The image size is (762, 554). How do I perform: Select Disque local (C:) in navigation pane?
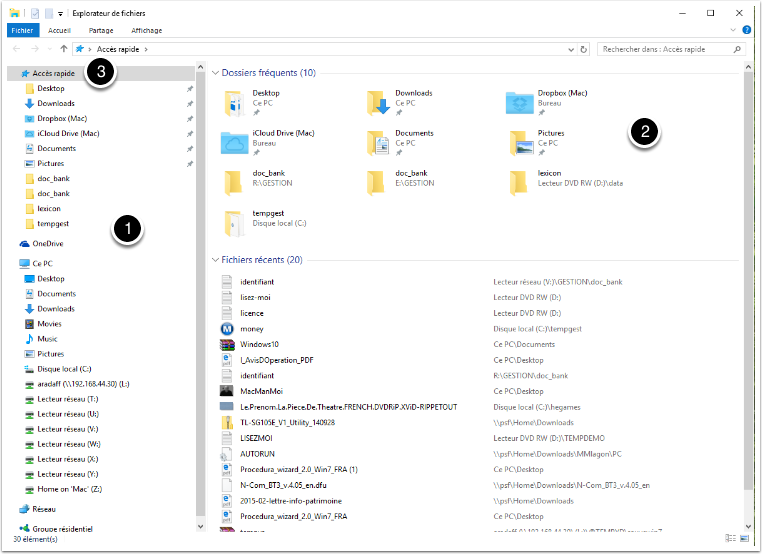click(63, 369)
